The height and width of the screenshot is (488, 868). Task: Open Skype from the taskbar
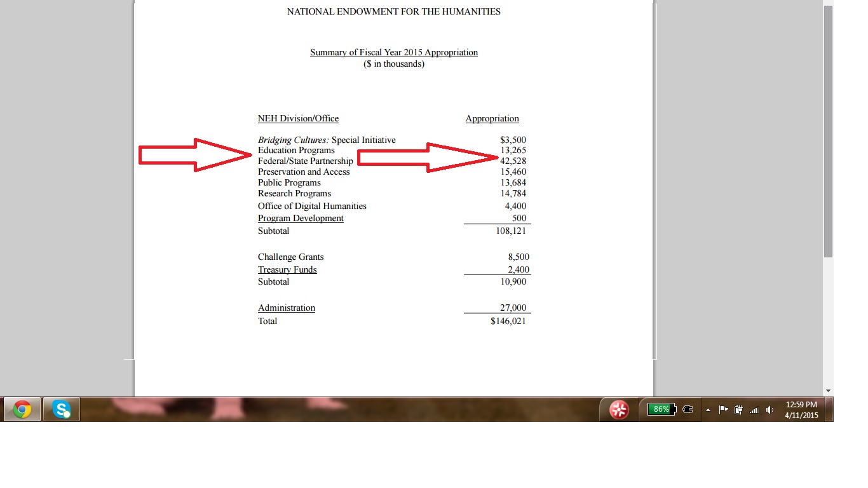tap(62, 410)
